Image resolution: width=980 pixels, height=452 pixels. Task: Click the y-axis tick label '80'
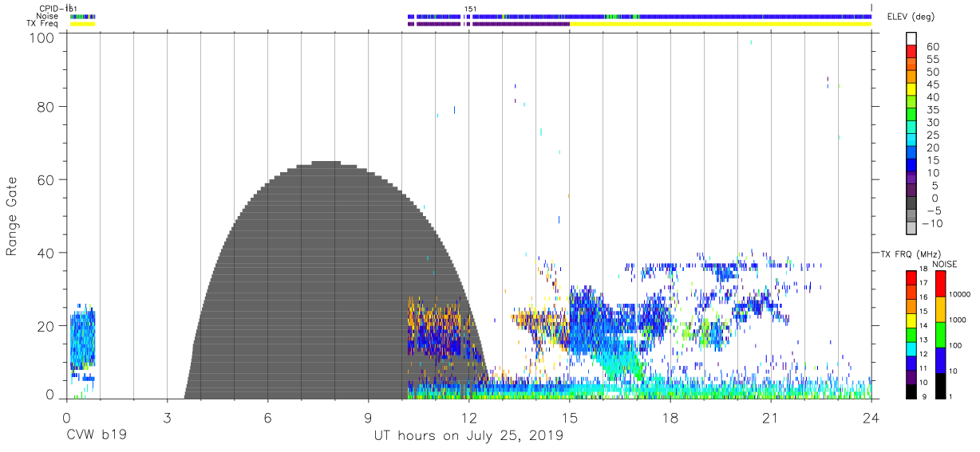pyautogui.click(x=47, y=106)
